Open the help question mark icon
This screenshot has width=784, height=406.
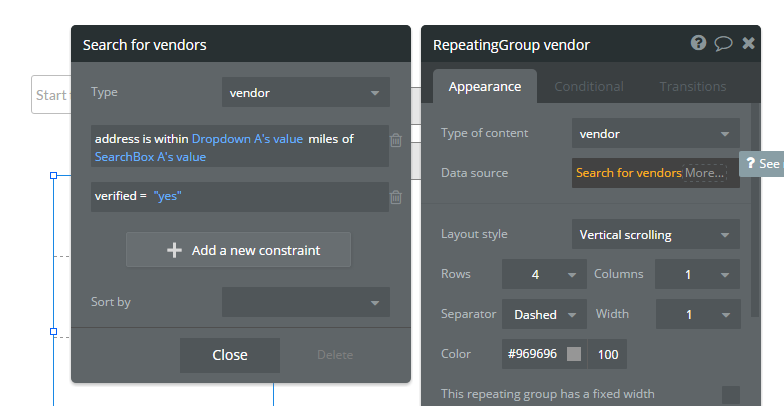pyautogui.click(x=699, y=43)
